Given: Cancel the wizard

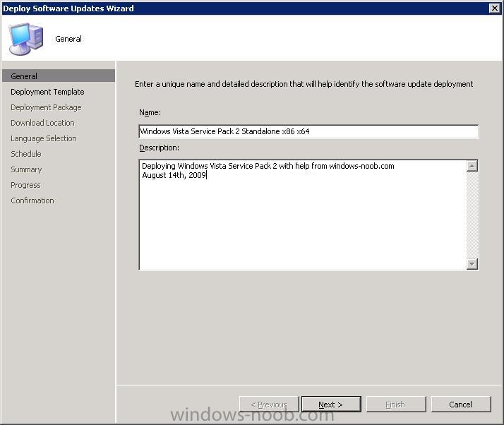Looking at the screenshot, I should coord(461,404).
